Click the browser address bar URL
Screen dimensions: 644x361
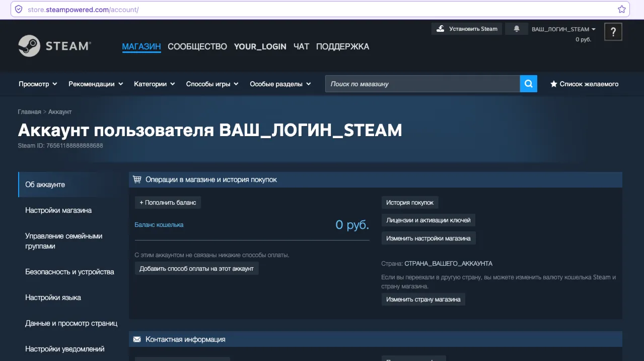pos(83,10)
